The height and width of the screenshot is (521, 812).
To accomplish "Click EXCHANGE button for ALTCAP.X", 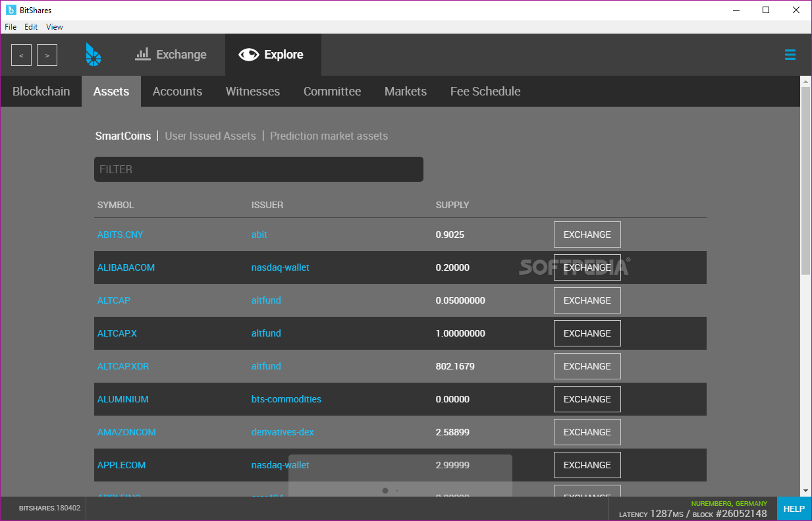I will (x=587, y=333).
